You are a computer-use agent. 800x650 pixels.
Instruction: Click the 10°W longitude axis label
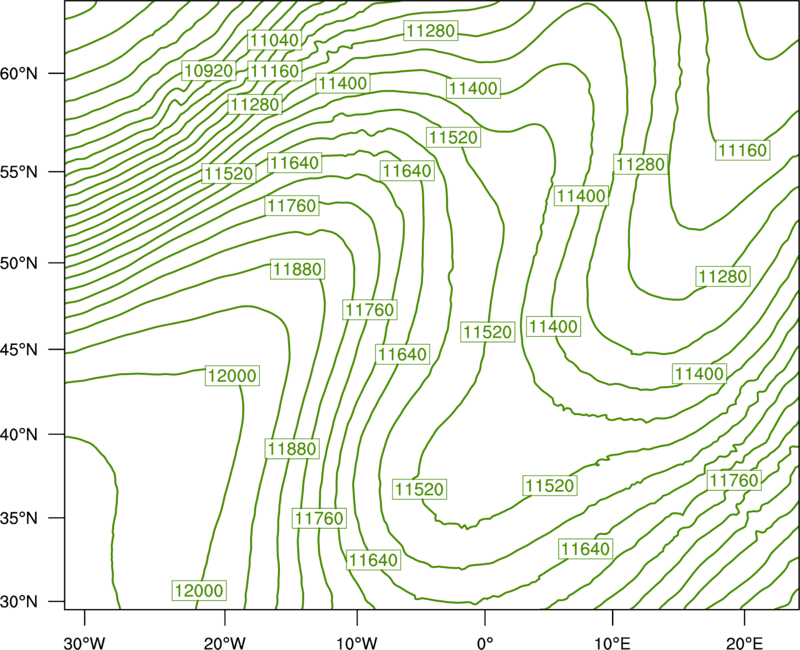coord(357,643)
